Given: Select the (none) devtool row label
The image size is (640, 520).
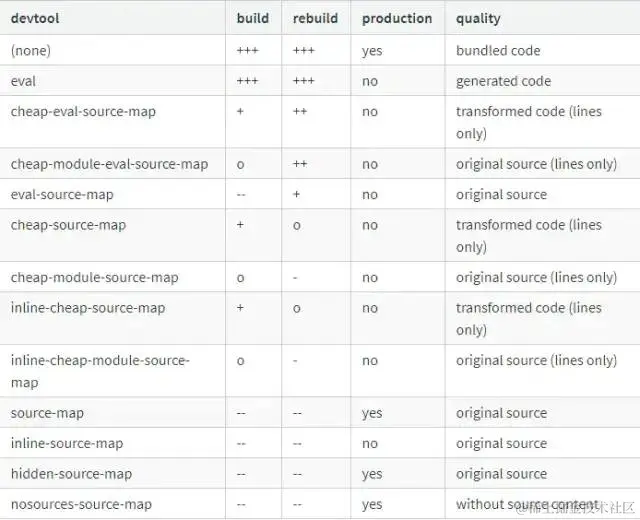Looking at the screenshot, I should (x=31, y=51).
